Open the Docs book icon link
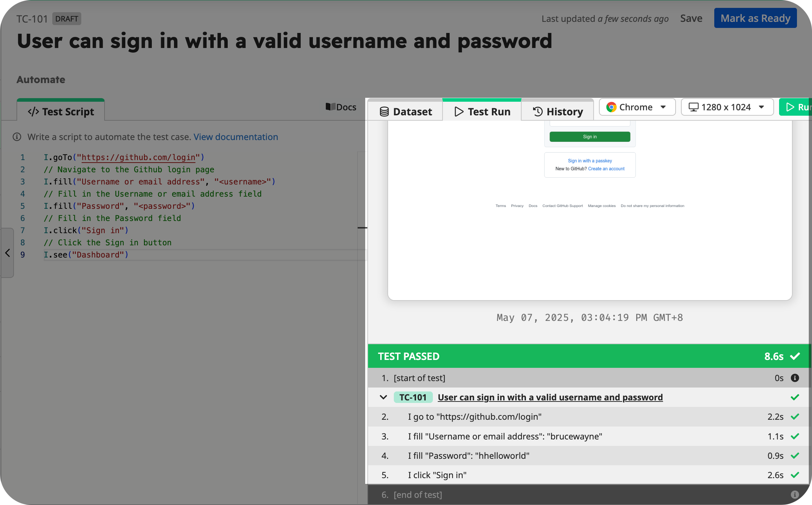The width and height of the screenshot is (812, 505). (x=341, y=107)
